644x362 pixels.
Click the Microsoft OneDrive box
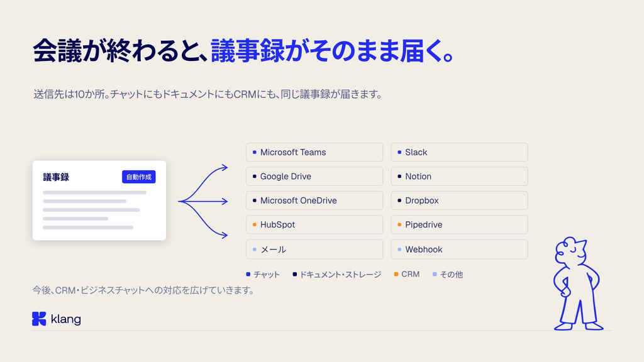314,200
